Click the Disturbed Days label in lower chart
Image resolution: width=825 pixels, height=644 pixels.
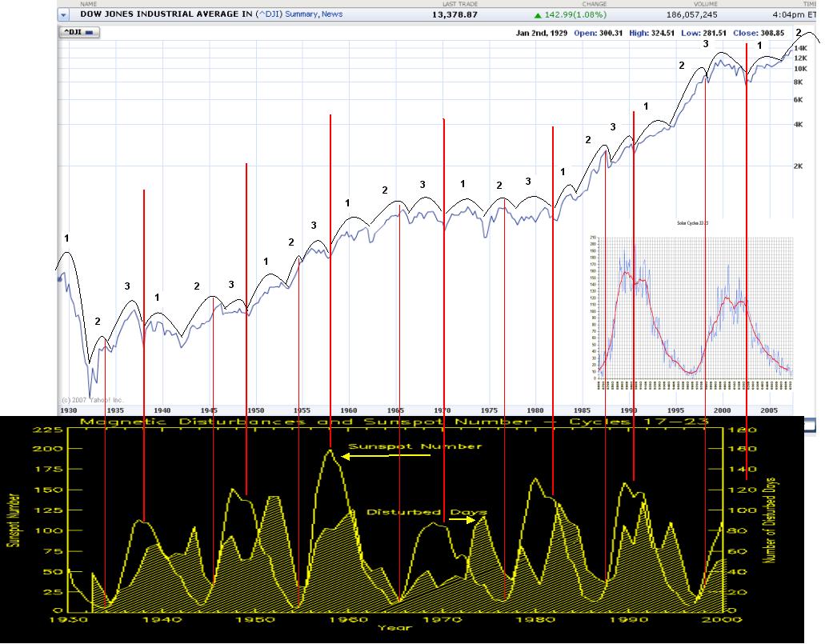[x=427, y=512]
